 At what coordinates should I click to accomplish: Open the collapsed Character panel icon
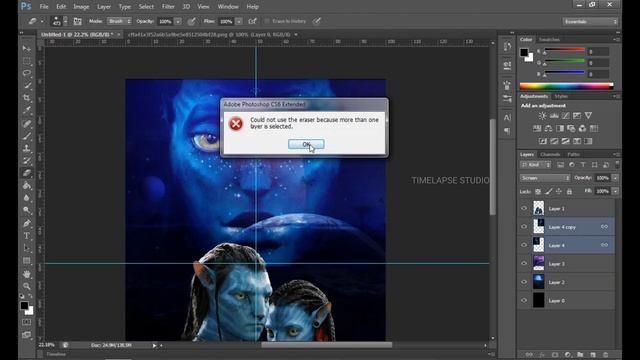coord(507,118)
